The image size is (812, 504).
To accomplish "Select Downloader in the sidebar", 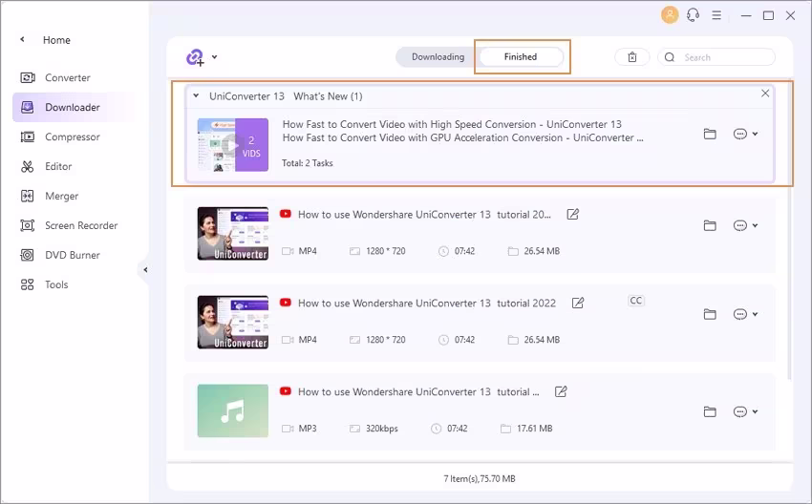I will point(73,107).
